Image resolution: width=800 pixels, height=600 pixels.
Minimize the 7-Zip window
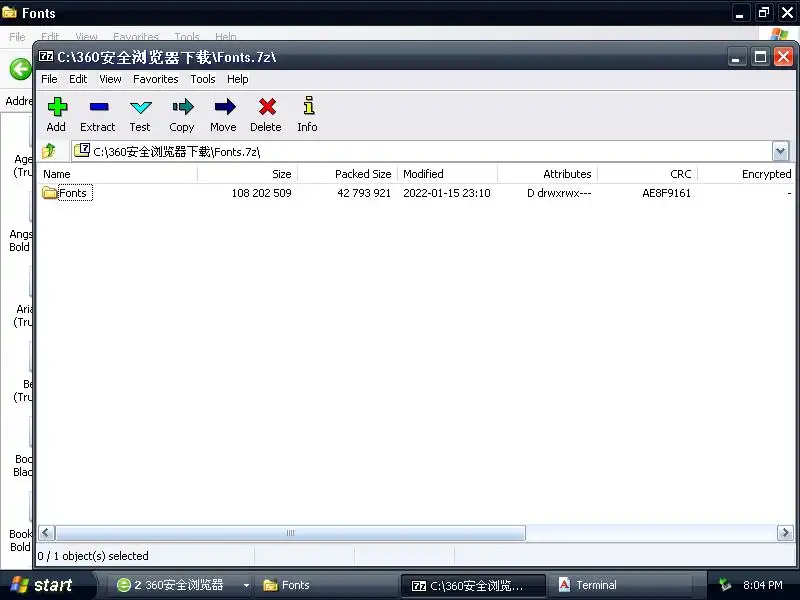[x=736, y=57]
